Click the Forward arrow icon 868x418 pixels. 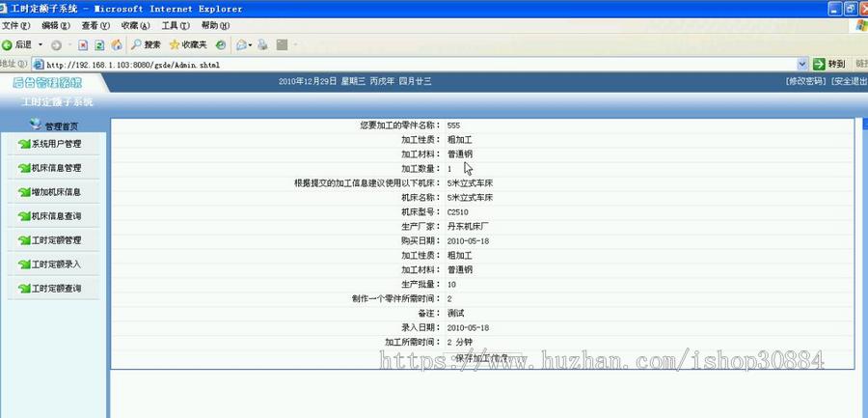[x=56, y=45]
